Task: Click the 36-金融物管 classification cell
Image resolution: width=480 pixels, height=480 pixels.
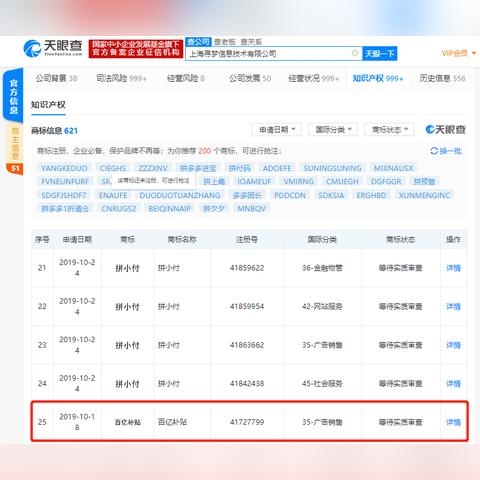Action: click(322, 268)
